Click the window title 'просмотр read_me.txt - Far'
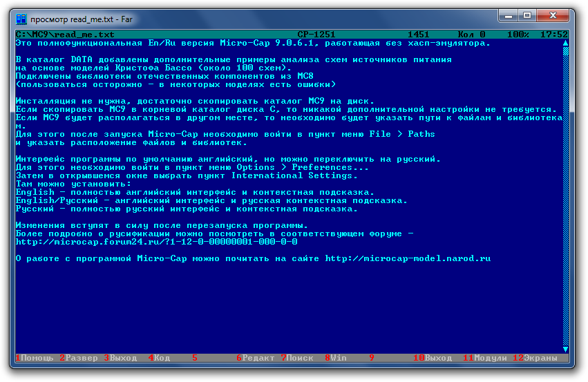 click(82, 19)
